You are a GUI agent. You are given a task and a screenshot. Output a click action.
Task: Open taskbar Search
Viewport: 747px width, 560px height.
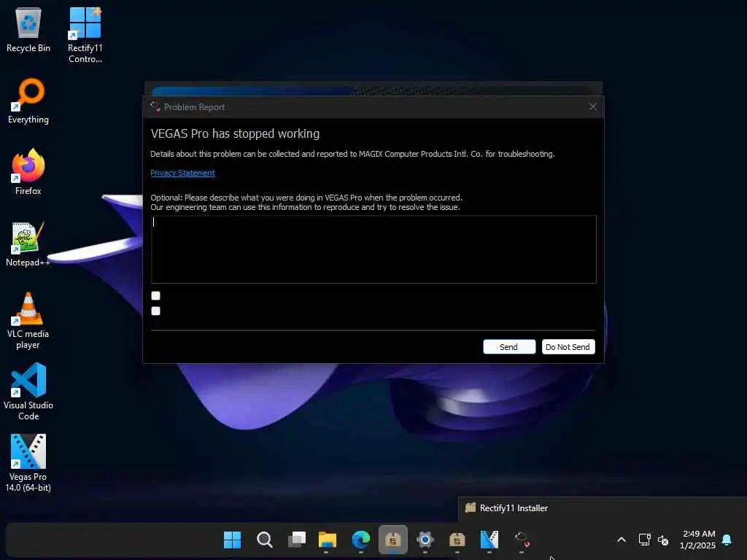pyautogui.click(x=264, y=540)
